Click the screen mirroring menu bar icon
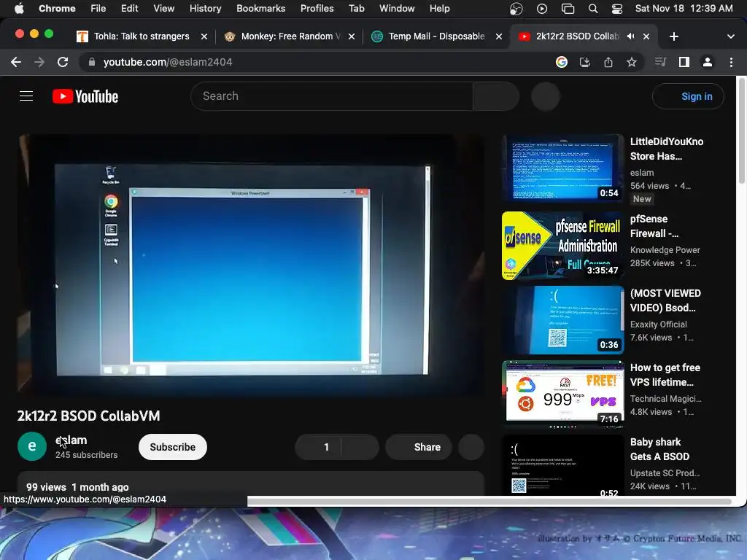The image size is (747, 560). click(x=568, y=9)
